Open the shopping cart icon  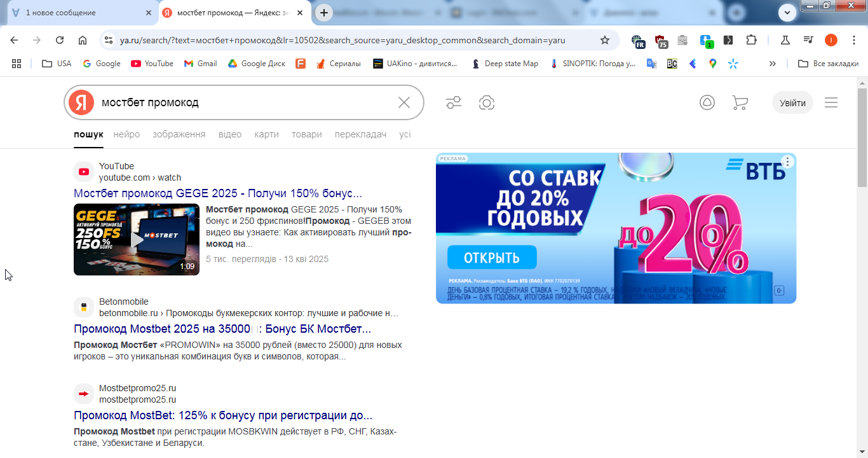click(740, 102)
